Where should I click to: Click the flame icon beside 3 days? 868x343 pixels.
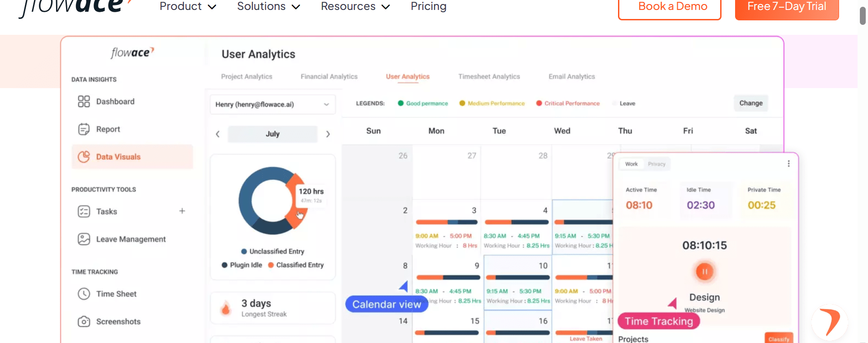pos(226,308)
